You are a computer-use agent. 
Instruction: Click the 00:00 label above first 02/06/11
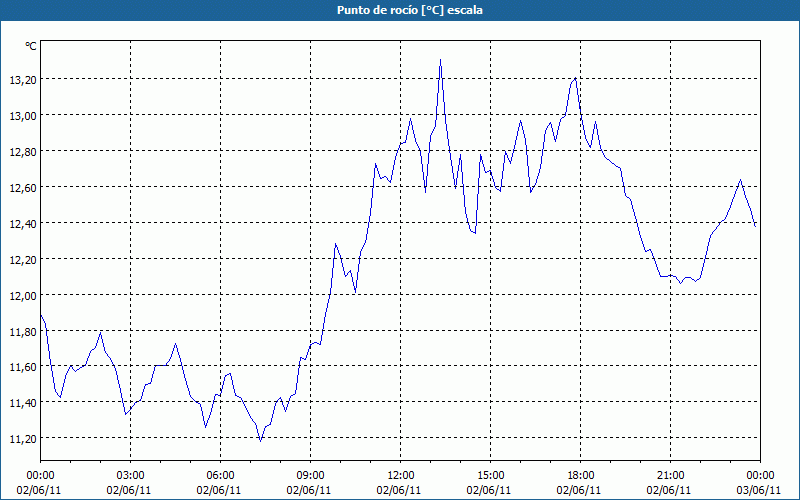pos(40,476)
